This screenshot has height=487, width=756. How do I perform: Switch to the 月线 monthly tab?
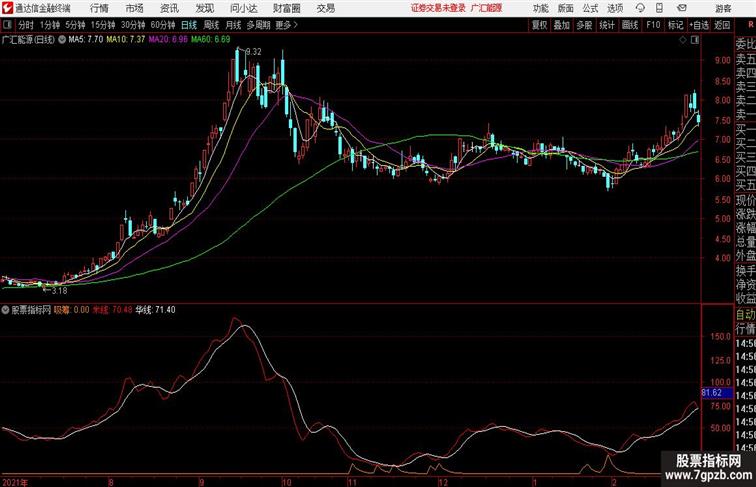click(233, 25)
